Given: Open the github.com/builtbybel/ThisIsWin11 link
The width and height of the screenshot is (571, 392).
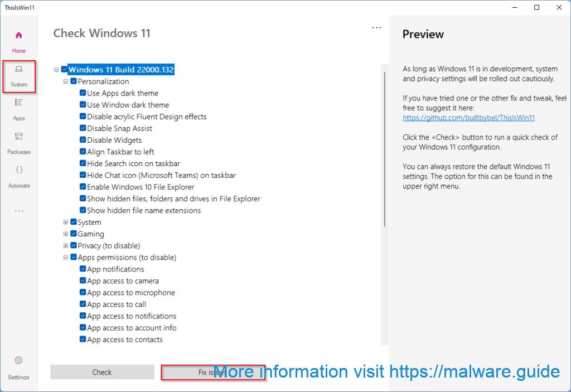Looking at the screenshot, I should point(468,118).
